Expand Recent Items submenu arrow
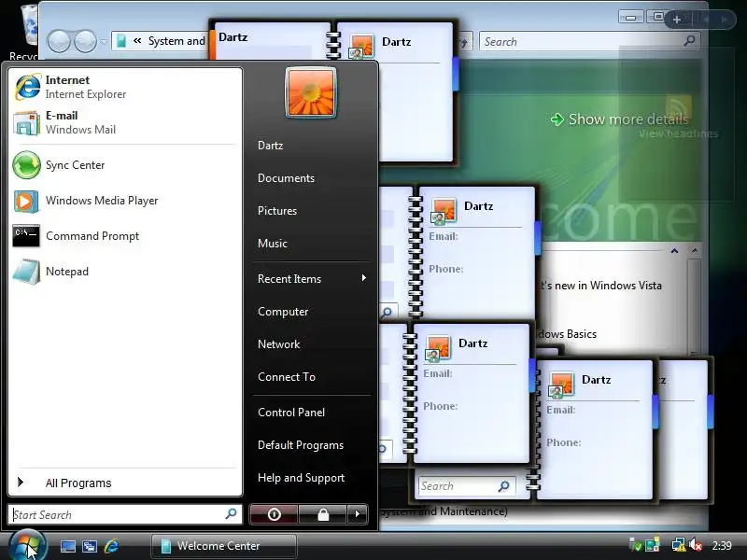Viewport: 747px width, 560px height. (x=363, y=278)
